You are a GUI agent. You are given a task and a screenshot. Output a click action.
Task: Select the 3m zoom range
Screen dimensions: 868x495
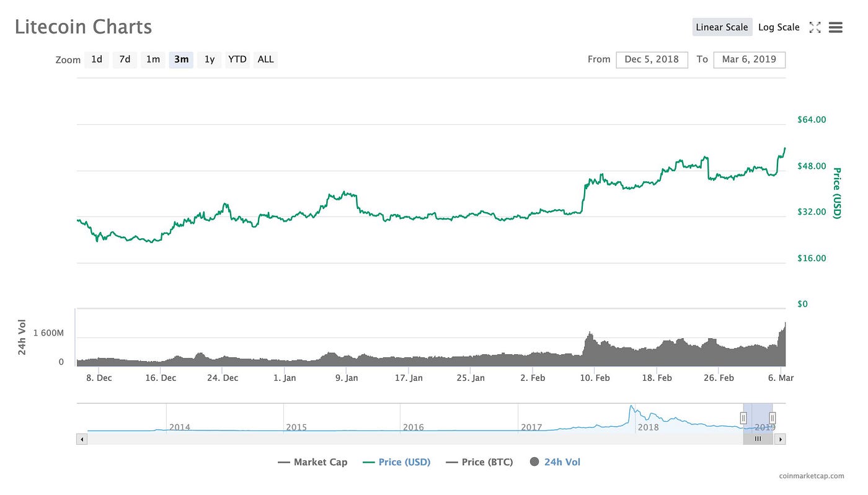(181, 60)
